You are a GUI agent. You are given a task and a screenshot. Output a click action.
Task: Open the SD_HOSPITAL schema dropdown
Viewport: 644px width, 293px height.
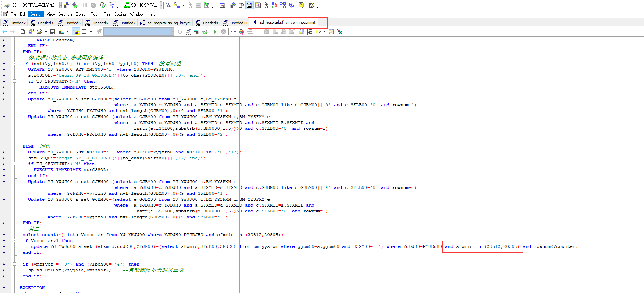point(161,5)
